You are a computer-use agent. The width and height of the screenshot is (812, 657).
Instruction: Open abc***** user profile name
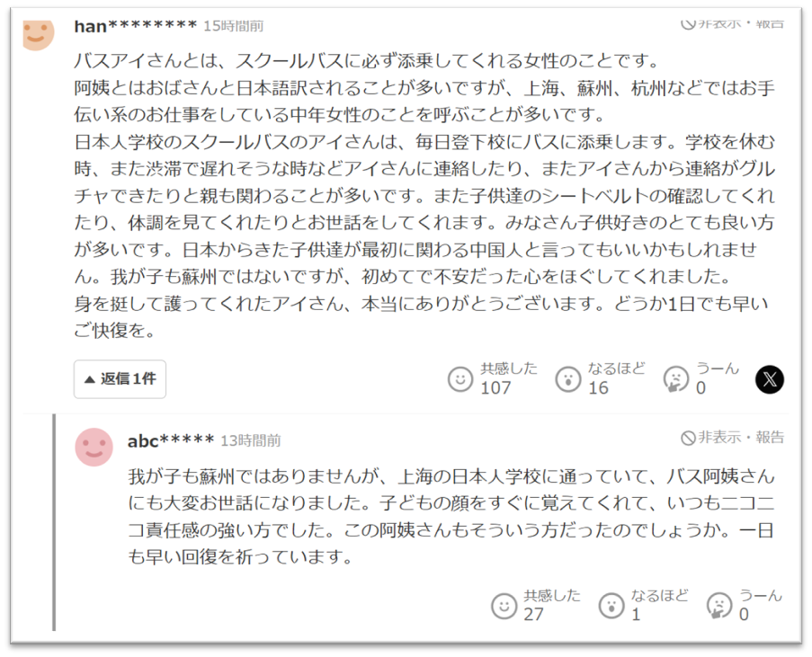coord(171,441)
